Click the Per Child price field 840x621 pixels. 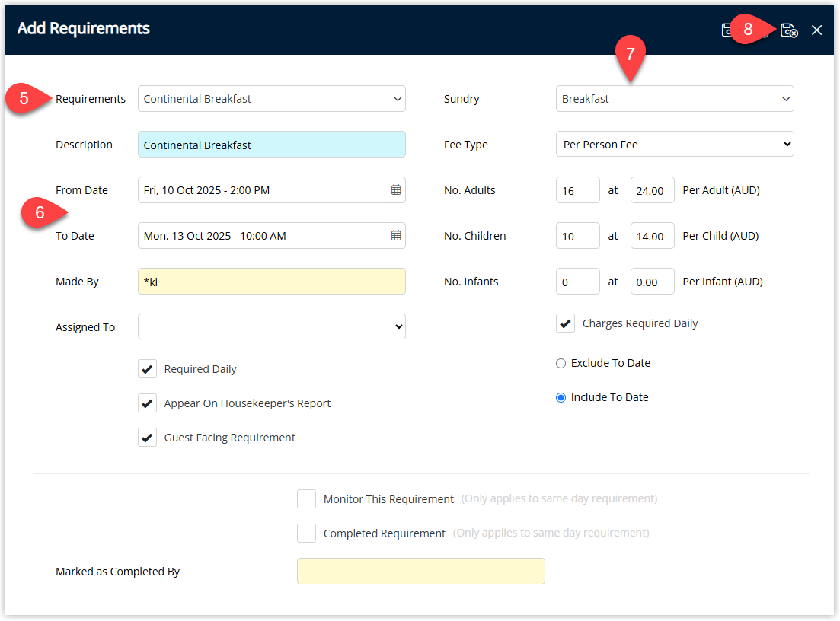coord(652,236)
